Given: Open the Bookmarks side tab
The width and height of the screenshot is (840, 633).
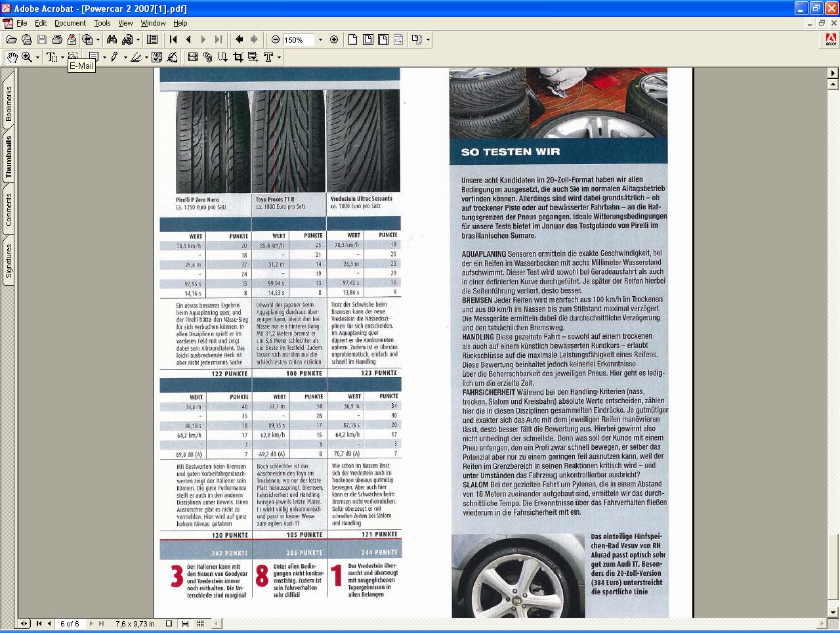Looking at the screenshot, I should point(9,105).
